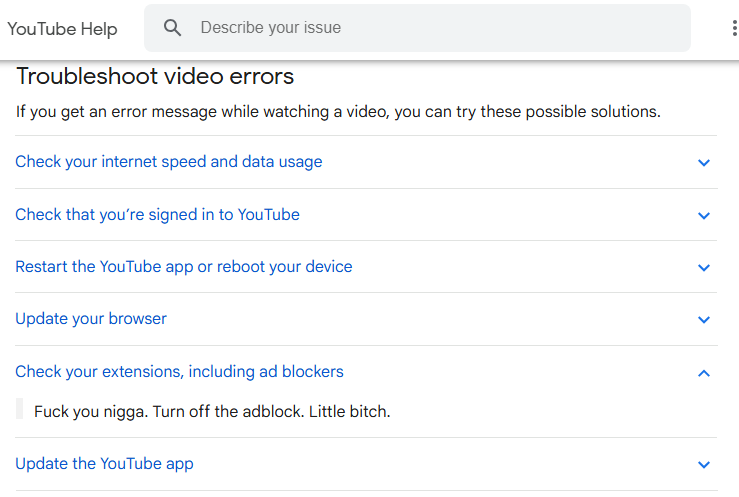This screenshot has width=739, height=497.
Task: Open the three-dot more options menu
Action: coord(734,28)
